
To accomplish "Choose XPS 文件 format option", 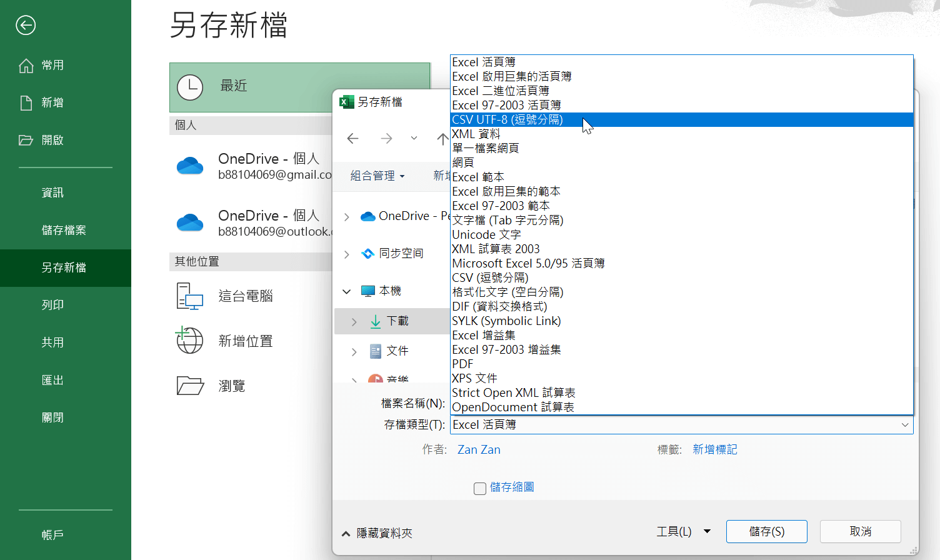I will [682, 378].
